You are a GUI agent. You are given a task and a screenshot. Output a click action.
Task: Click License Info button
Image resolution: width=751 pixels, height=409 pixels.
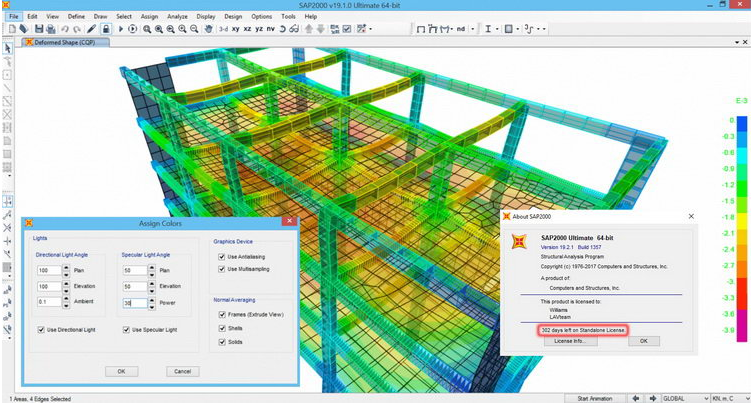[569, 341]
